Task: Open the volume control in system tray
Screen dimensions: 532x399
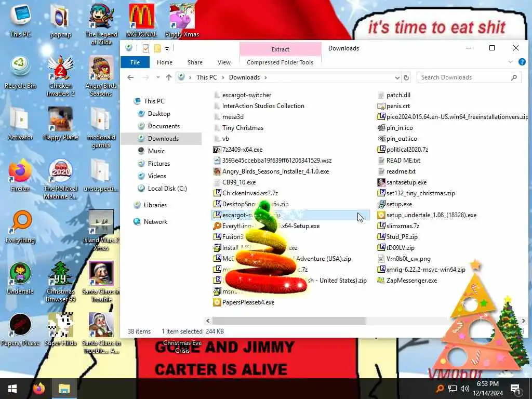Action: [465, 389]
